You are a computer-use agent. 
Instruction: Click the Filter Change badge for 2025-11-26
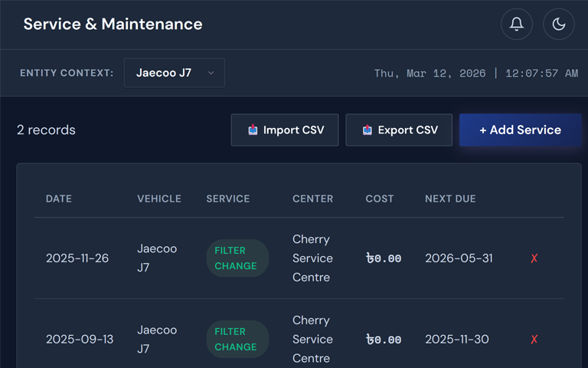point(237,258)
